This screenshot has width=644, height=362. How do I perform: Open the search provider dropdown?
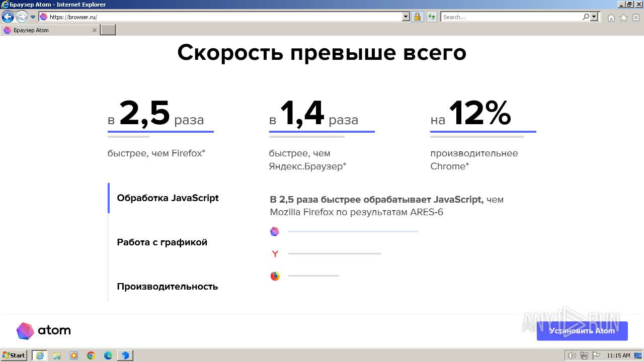pos(595,17)
